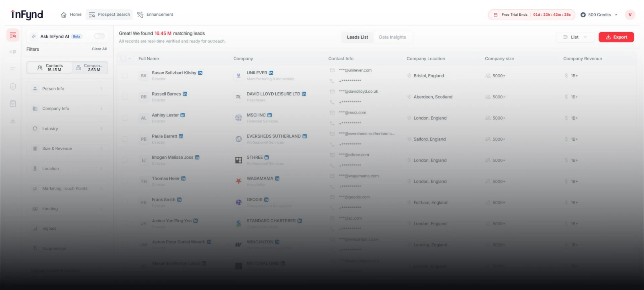Check Paula Barrett's row checkbox

point(124,139)
